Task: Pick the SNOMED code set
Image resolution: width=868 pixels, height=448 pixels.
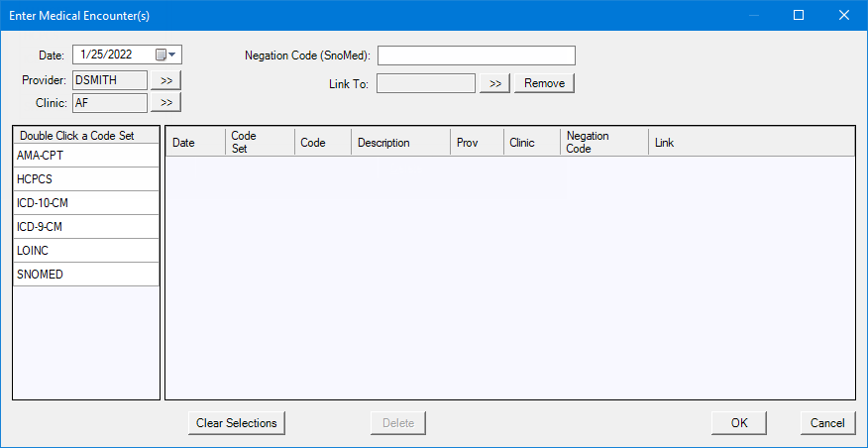Action: 86,275
